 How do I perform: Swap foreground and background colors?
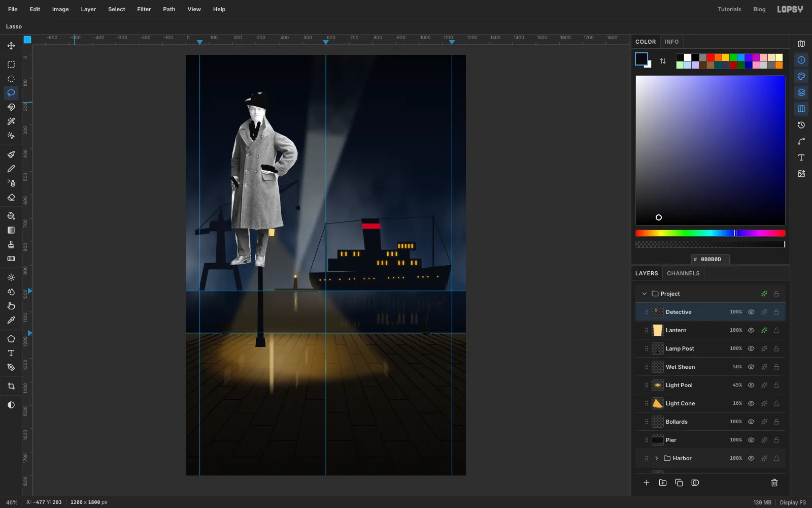coord(663,61)
